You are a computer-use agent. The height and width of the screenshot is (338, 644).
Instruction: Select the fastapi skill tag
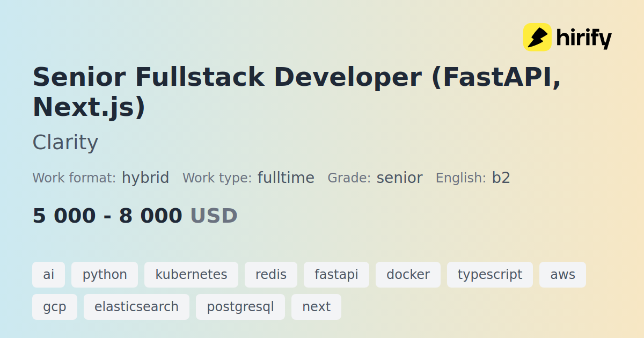pyautogui.click(x=336, y=275)
